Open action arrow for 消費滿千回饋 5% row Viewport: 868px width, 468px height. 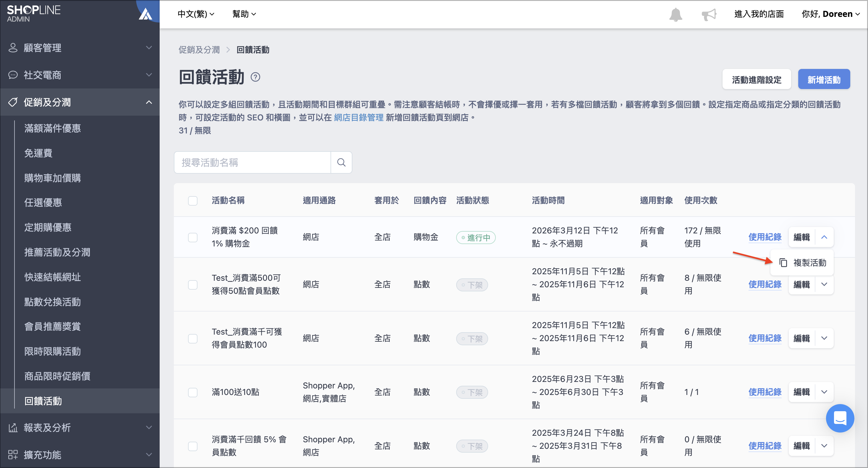(x=824, y=446)
